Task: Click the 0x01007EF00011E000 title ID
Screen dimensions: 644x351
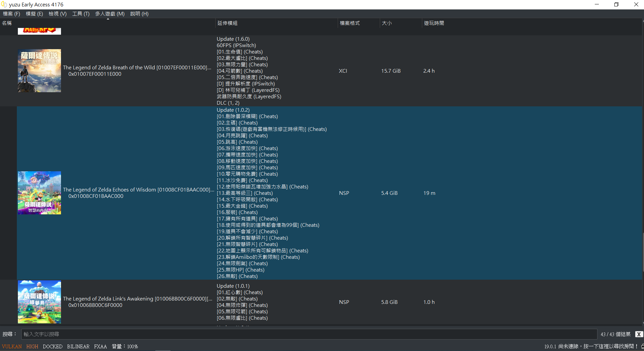Action: pos(95,74)
